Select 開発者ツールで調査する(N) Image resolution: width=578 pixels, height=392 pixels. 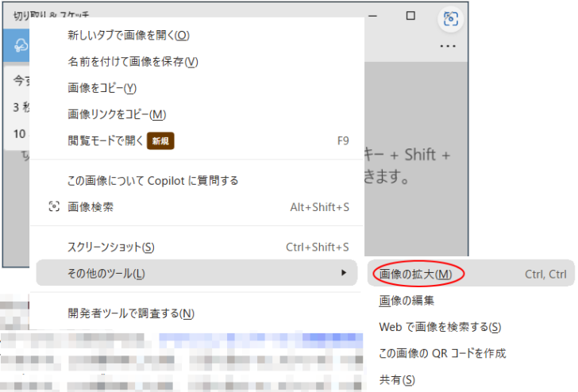click(196, 313)
